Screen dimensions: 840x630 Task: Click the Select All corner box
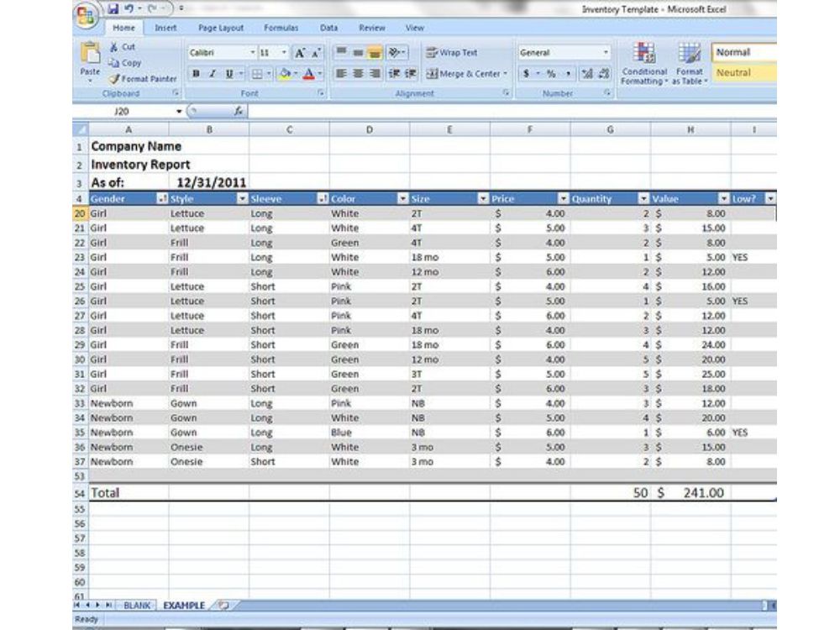pos(81,129)
